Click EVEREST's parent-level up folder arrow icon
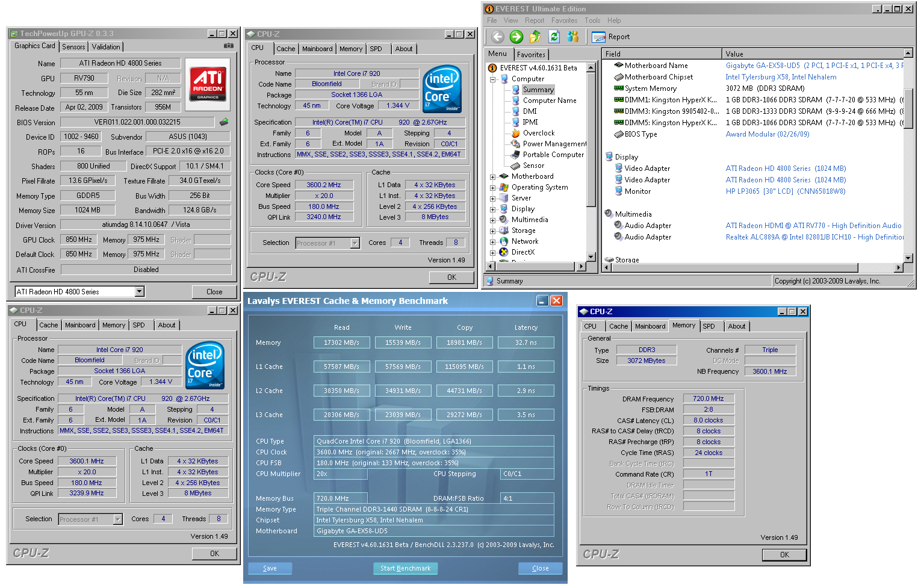Viewport: 921px width, 588px height. tap(535, 37)
